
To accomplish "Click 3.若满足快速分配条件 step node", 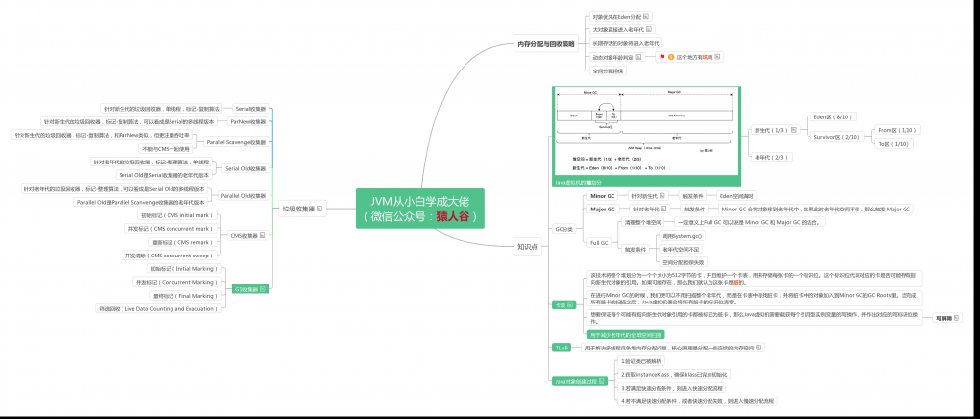I will pos(671,388).
